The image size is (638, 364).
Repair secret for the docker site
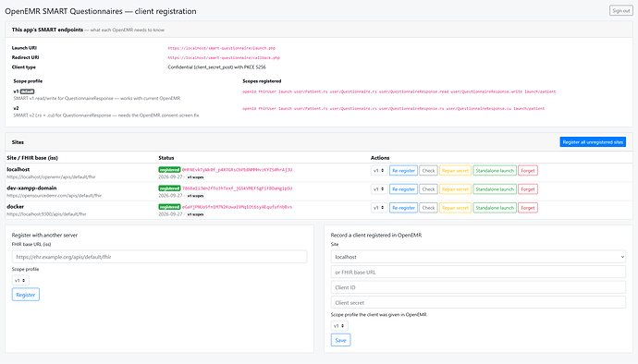(x=455, y=208)
